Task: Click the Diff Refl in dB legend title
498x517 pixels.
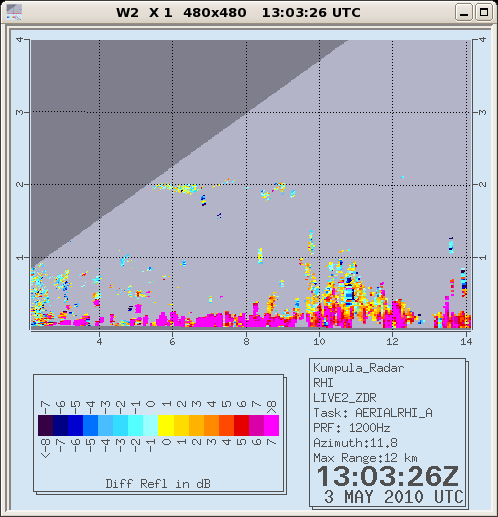Action: pos(158,483)
